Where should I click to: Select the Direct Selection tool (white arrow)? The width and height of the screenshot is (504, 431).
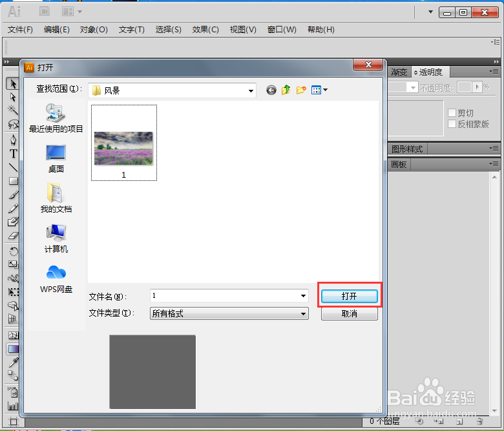(13, 97)
